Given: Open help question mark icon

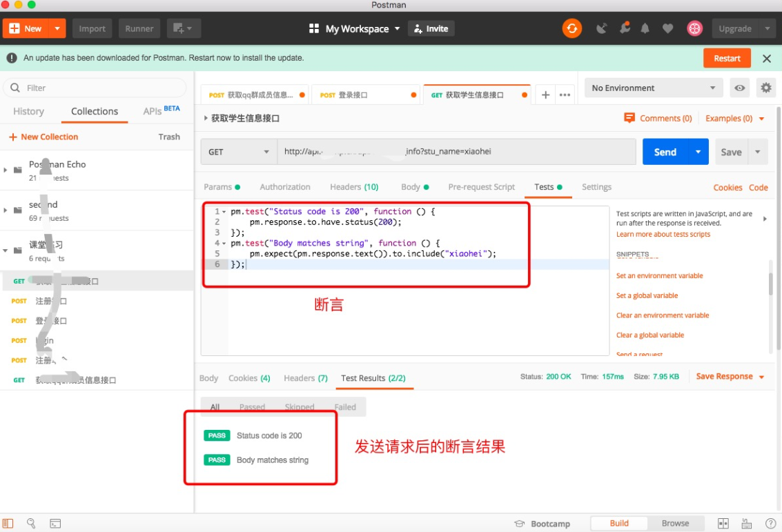Looking at the screenshot, I should point(770,523).
